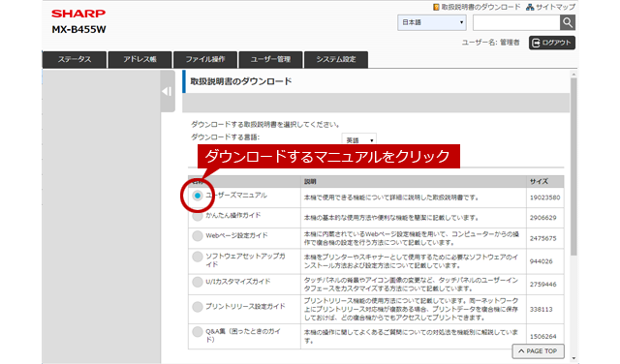This screenshot has height=364, width=620.
Task: Click the PAGE TOP button
Action: 538,351
